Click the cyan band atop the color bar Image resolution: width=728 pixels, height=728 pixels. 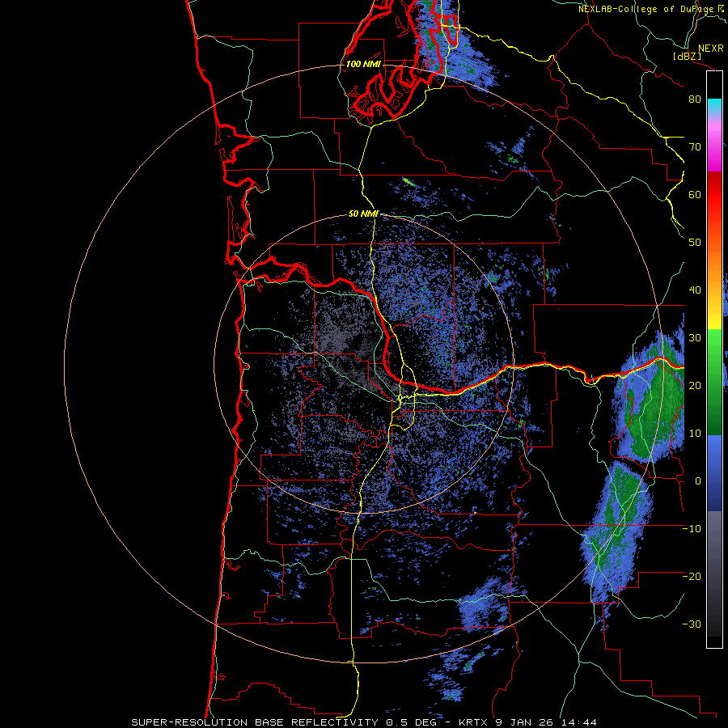714,105
